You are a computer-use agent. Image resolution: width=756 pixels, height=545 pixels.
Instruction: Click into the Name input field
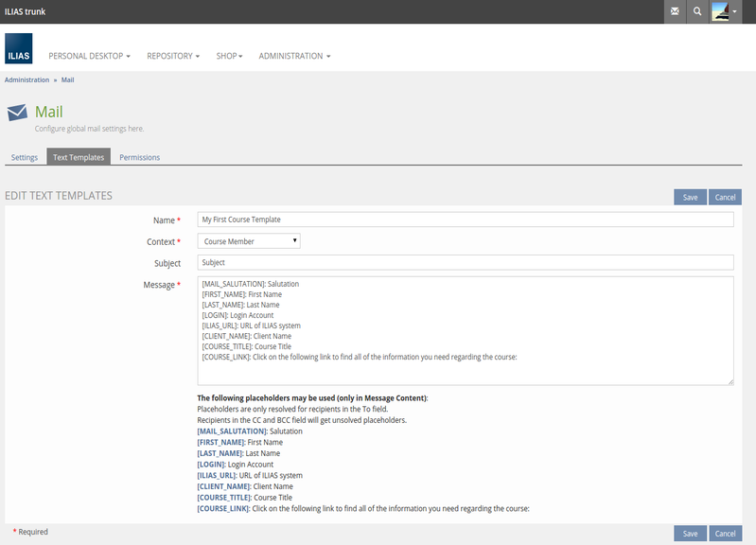[466, 220]
